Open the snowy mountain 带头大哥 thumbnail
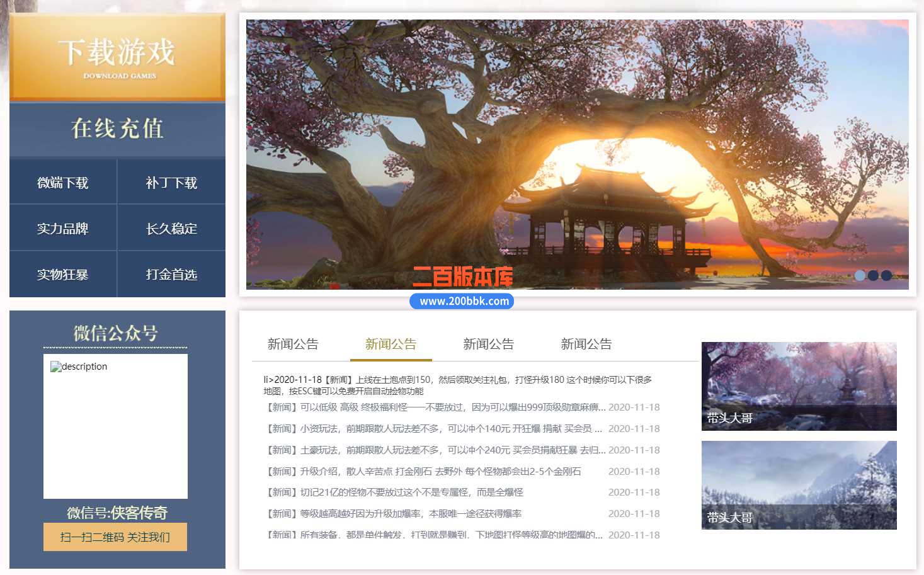This screenshot has width=924, height=575. click(799, 485)
